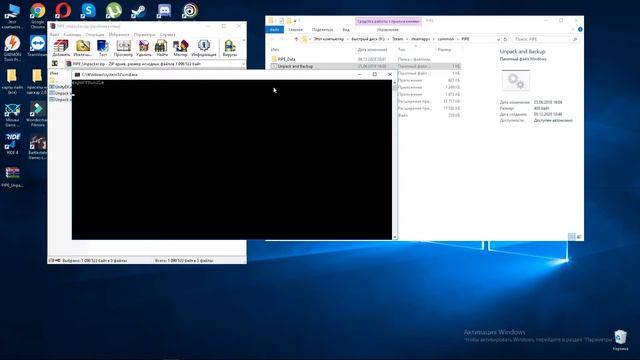Open the Explorer address history dropdown

coord(498,39)
